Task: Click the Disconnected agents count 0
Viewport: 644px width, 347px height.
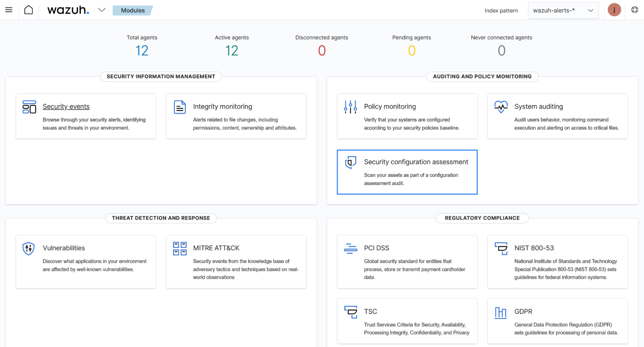Action: point(322,51)
